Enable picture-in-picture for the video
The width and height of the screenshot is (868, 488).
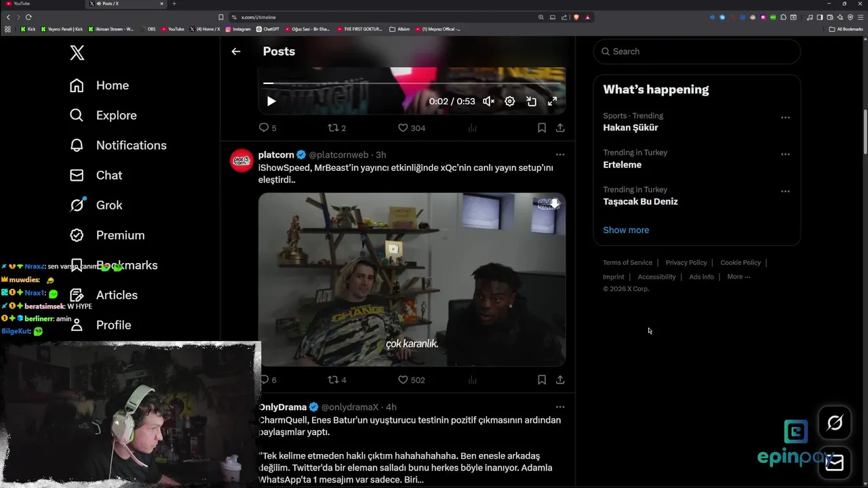(531, 101)
